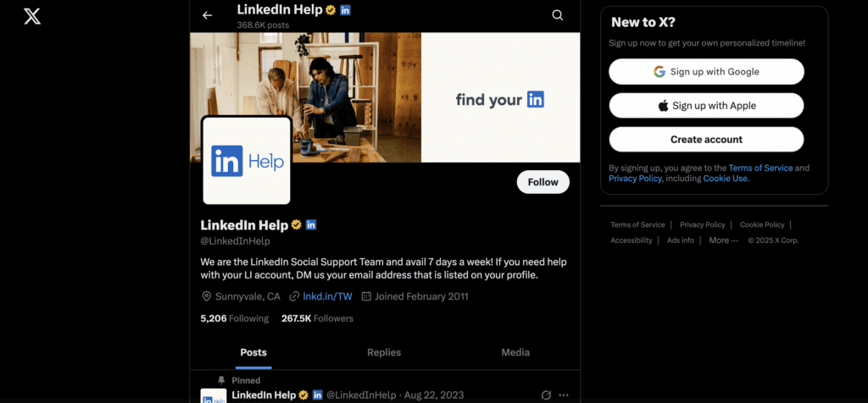Go back with the arrow icon

click(x=207, y=15)
